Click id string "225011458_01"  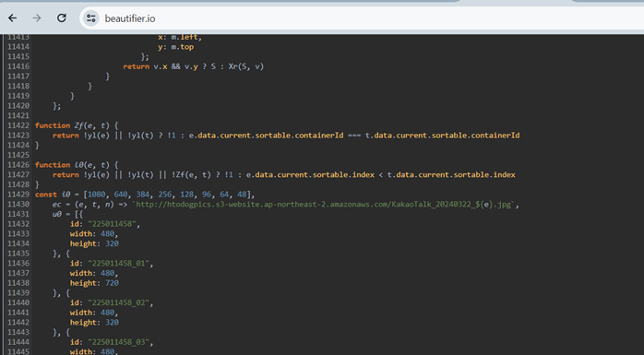[119, 264]
